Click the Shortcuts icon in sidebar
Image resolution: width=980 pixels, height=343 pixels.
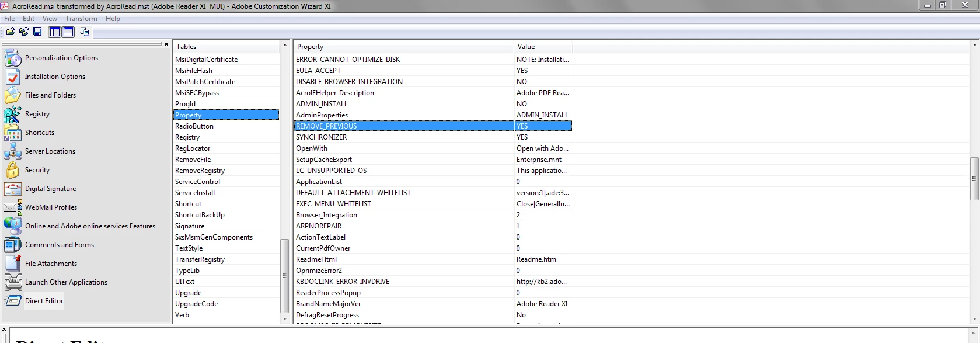12,133
